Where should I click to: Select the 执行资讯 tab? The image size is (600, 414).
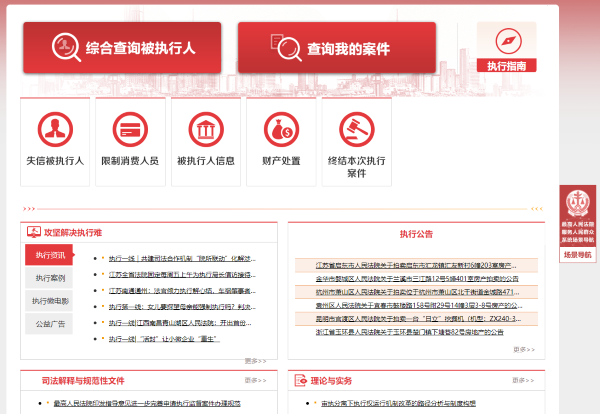point(49,255)
